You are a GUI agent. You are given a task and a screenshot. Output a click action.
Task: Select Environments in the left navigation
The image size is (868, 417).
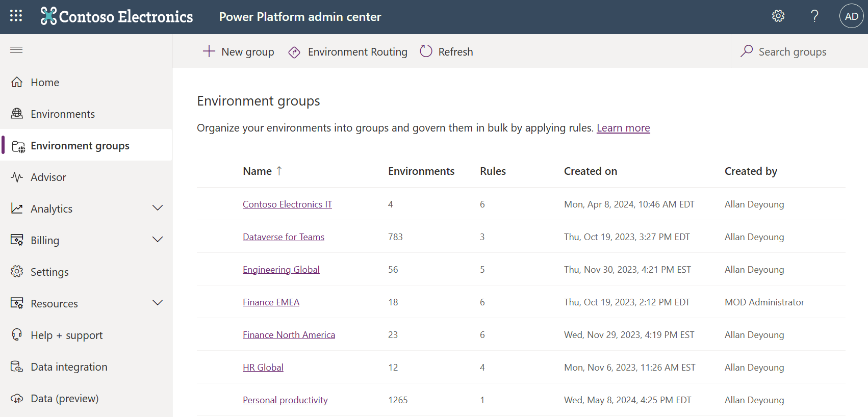62,114
